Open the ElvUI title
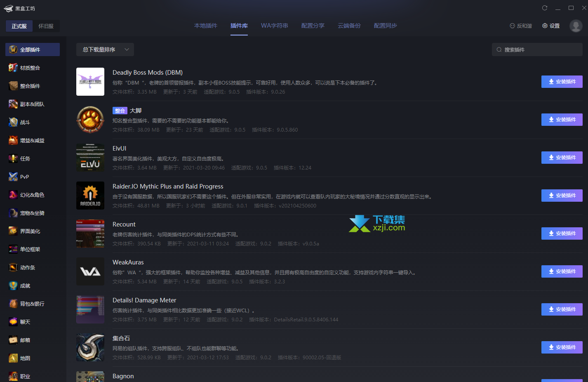 pos(120,149)
